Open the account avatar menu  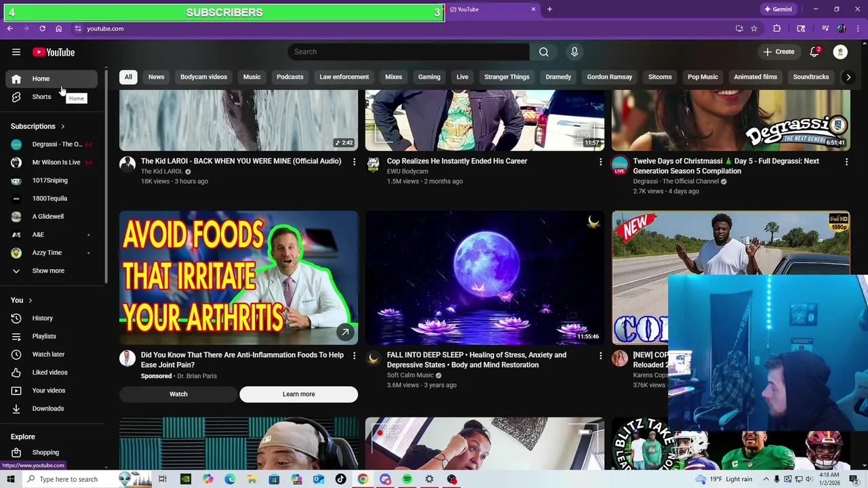[840, 52]
